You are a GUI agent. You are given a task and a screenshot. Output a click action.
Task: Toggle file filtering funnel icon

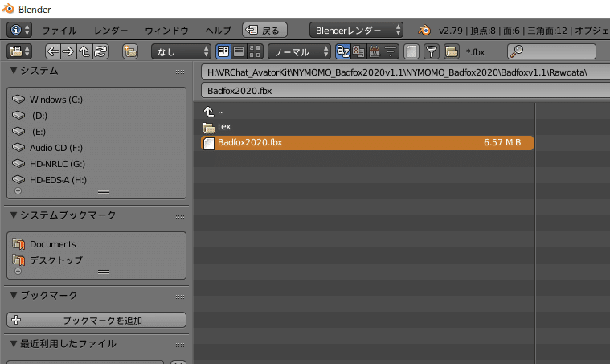tap(431, 51)
